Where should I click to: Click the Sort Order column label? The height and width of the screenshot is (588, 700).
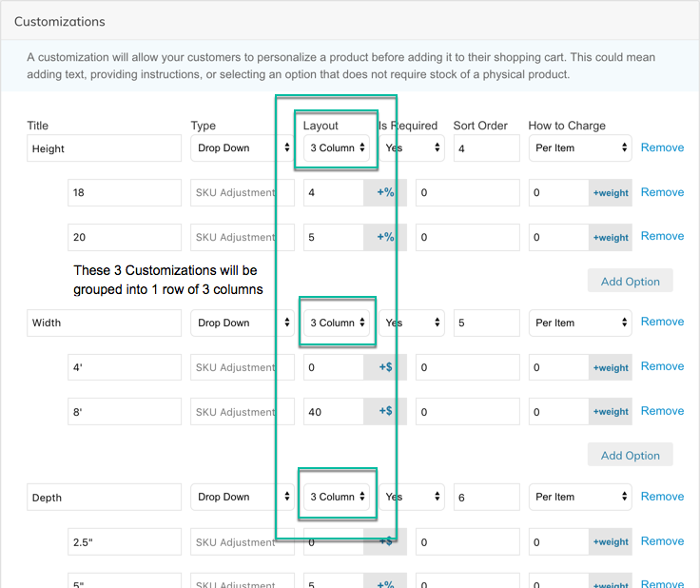(x=480, y=126)
